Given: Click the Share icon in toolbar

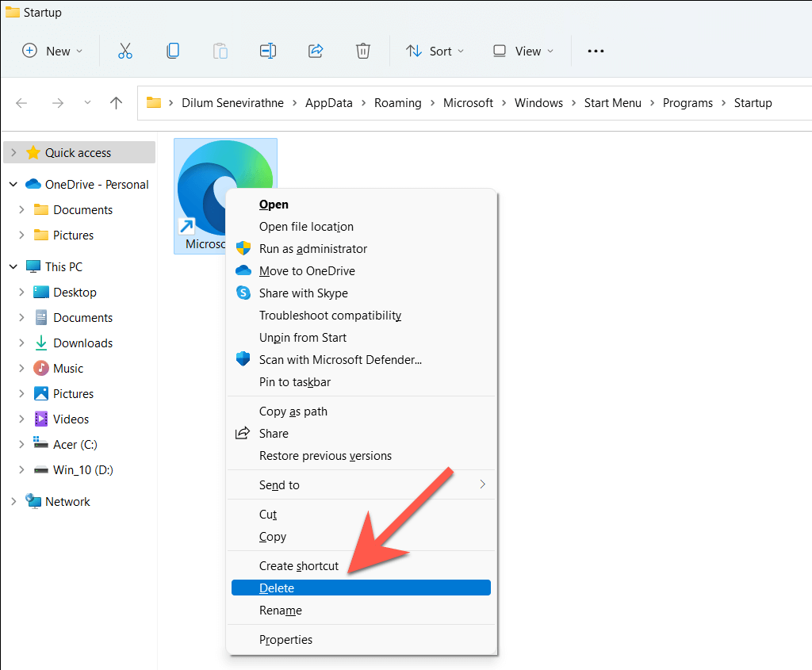Looking at the screenshot, I should [316, 51].
